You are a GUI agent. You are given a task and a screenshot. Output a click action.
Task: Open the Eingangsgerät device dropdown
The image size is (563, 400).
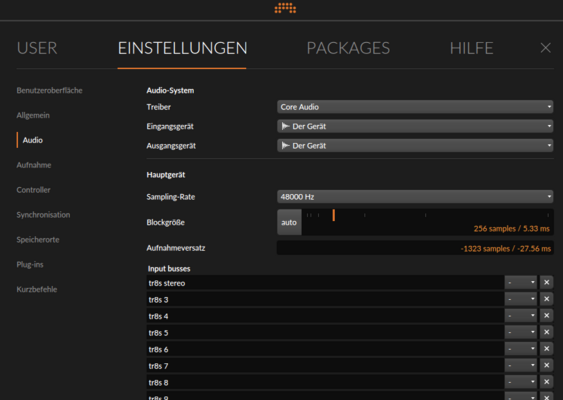pyautogui.click(x=415, y=126)
